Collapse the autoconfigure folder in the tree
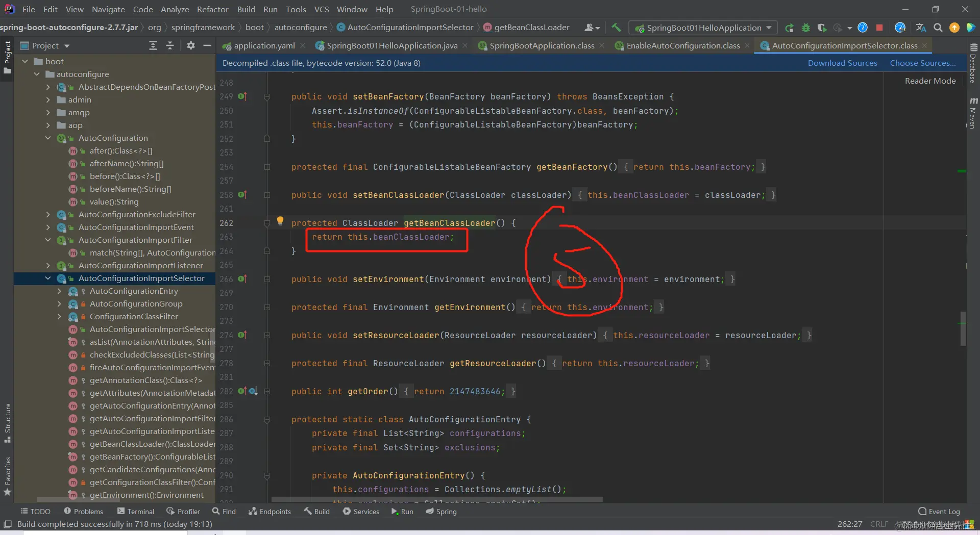This screenshot has height=535, width=980. 37,74
